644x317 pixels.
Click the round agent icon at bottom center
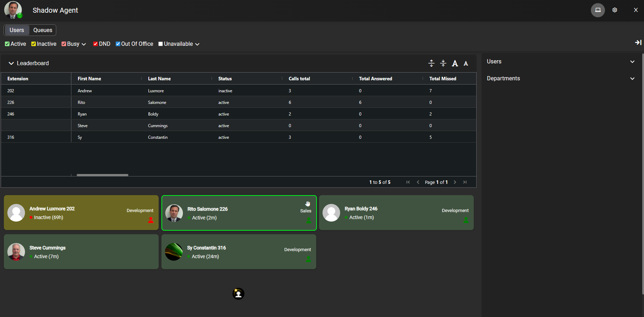[238, 293]
